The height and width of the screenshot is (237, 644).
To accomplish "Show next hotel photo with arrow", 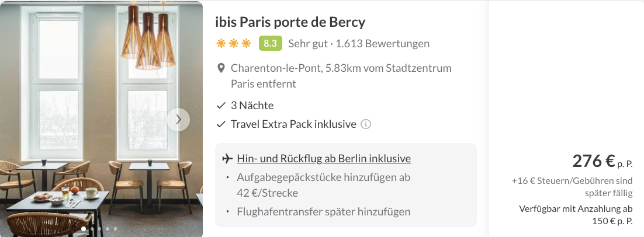I will (178, 120).
